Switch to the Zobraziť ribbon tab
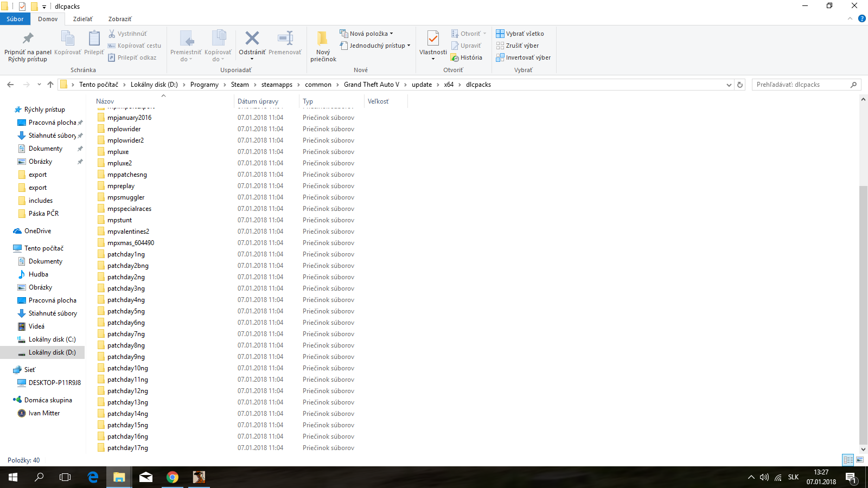 click(120, 19)
